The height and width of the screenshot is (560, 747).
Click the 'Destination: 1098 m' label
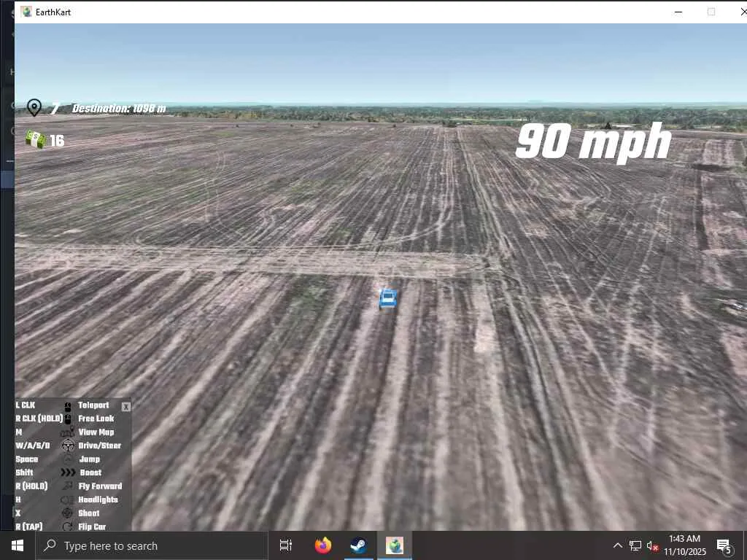click(119, 109)
